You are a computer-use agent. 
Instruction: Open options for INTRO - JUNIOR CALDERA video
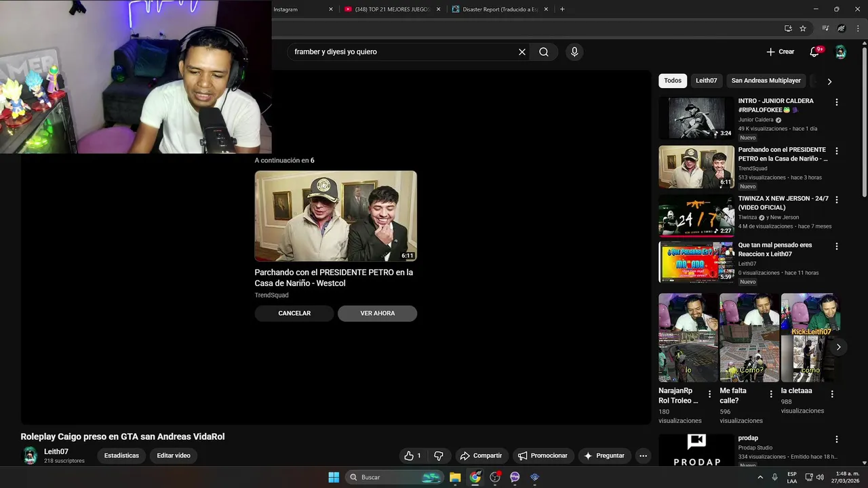(836, 102)
